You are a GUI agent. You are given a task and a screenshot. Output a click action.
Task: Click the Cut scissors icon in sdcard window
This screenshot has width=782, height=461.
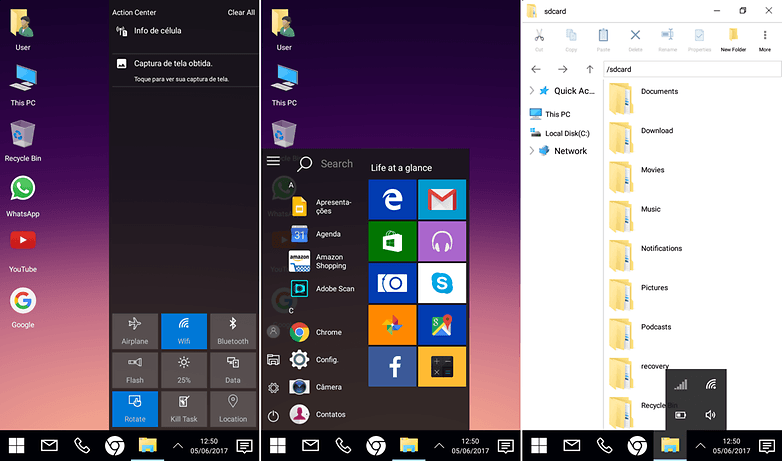[x=539, y=35]
